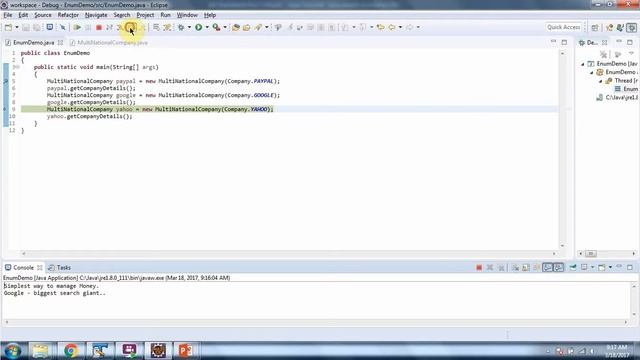This screenshot has height=360, width=640.
Task: Click the Display Selected Console icon
Action: point(584,267)
